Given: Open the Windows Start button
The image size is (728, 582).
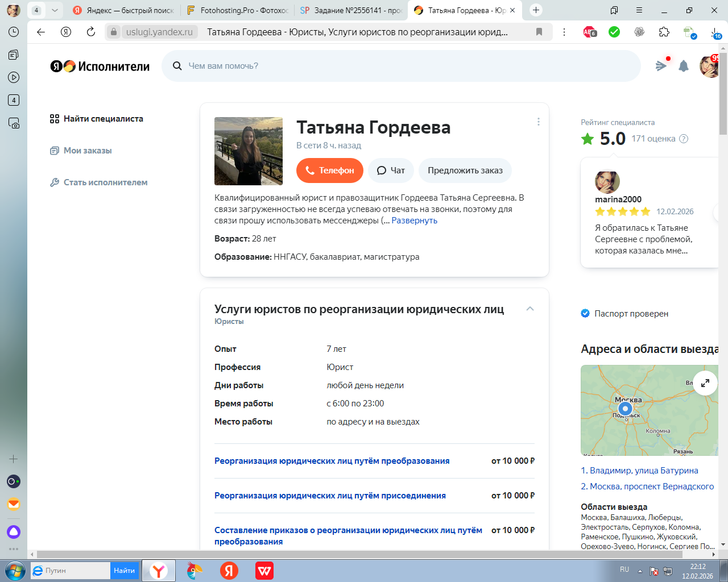Looking at the screenshot, I should click(x=14, y=570).
